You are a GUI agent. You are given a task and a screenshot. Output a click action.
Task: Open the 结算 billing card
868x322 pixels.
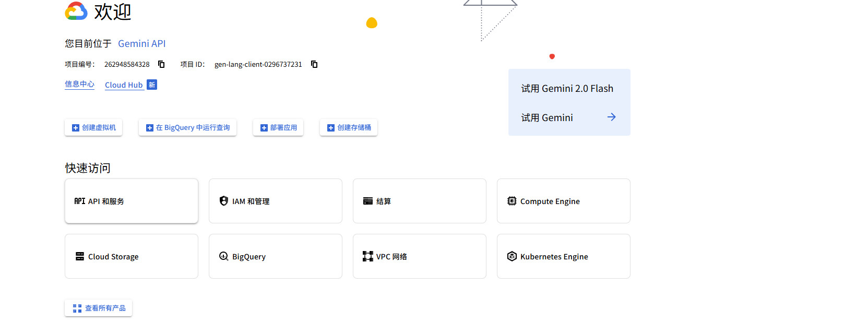419,201
